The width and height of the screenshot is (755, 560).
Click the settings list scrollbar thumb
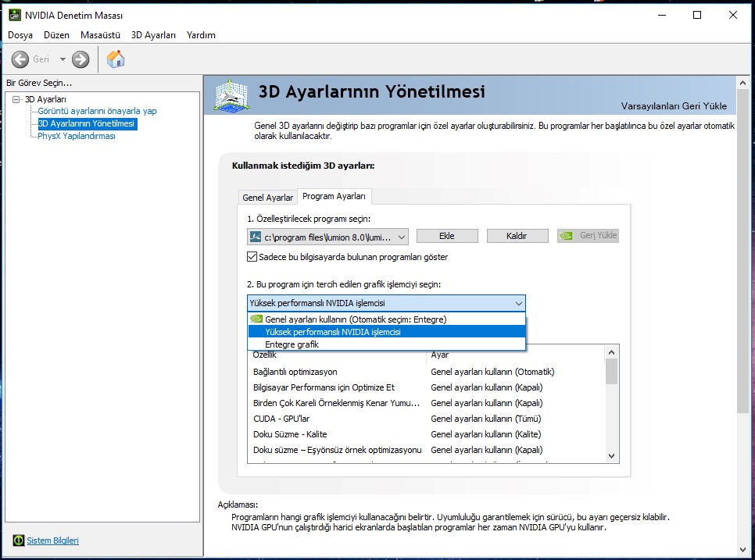pos(611,372)
